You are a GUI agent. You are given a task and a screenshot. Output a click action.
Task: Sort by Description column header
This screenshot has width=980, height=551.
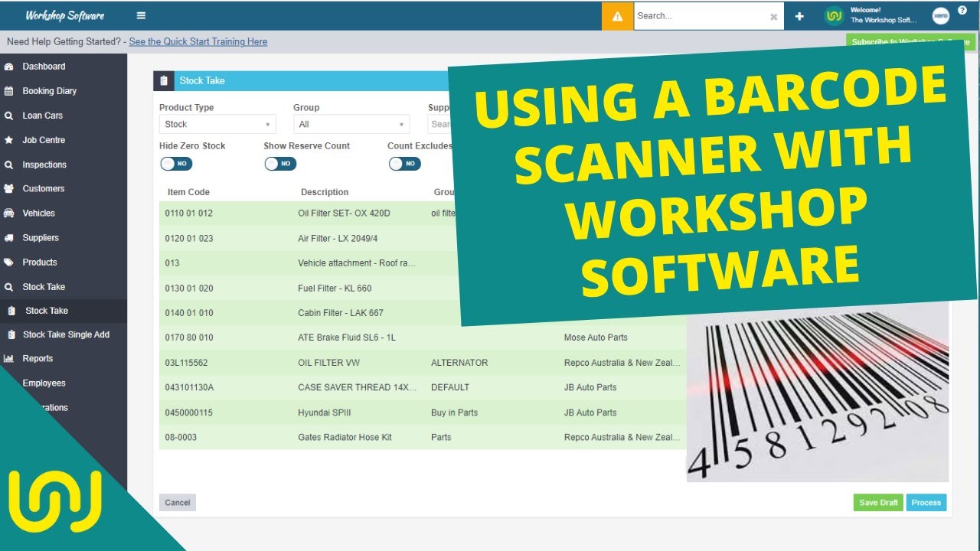click(325, 192)
